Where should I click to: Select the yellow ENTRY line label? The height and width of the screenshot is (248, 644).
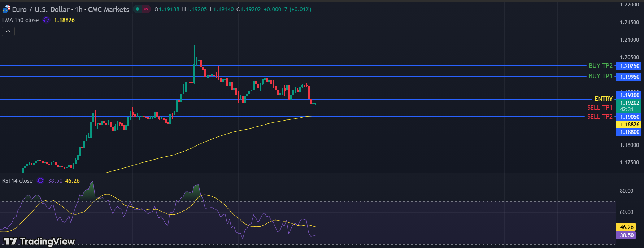coord(603,99)
